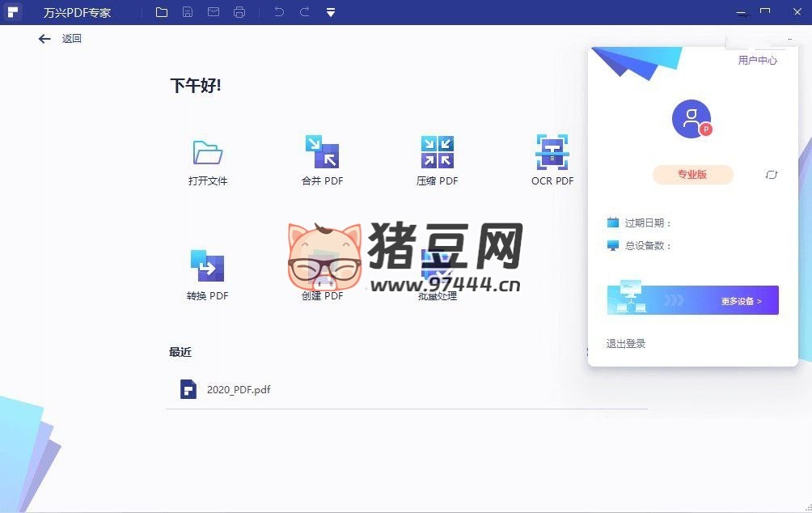Image resolution: width=812 pixels, height=513 pixels.
Task: Click the email envelope icon in title bar
Action: (x=213, y=12)
